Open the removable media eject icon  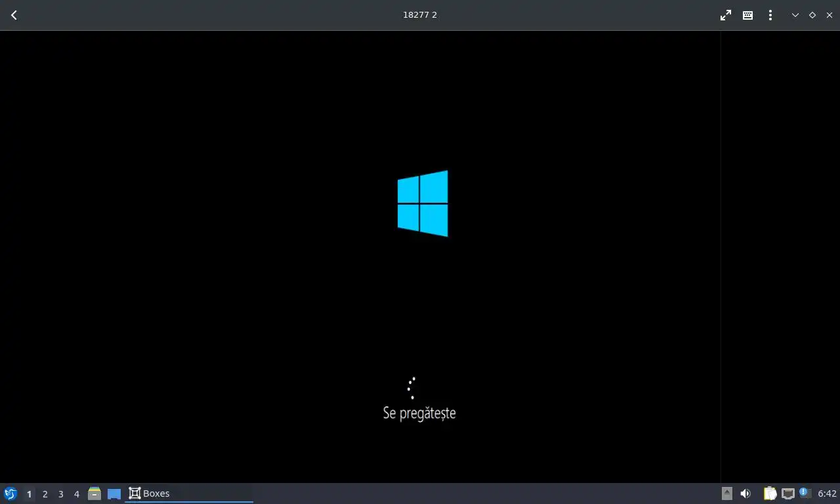[x=726, y=493]
